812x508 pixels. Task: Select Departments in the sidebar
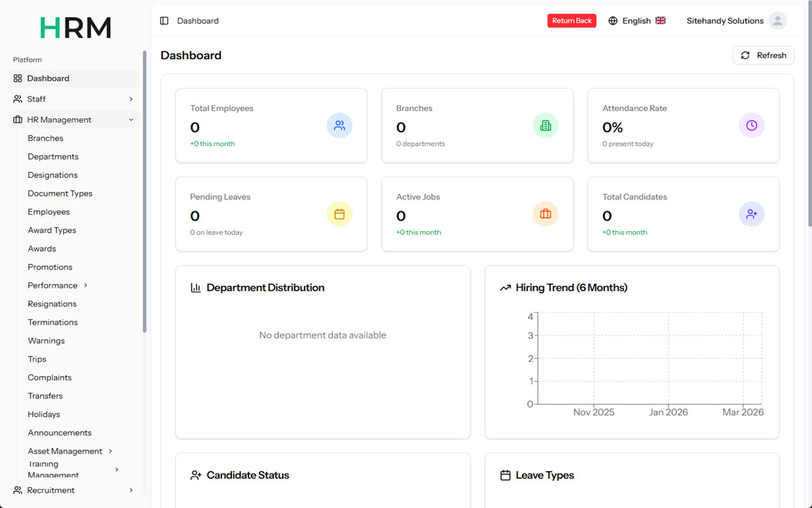53,157
